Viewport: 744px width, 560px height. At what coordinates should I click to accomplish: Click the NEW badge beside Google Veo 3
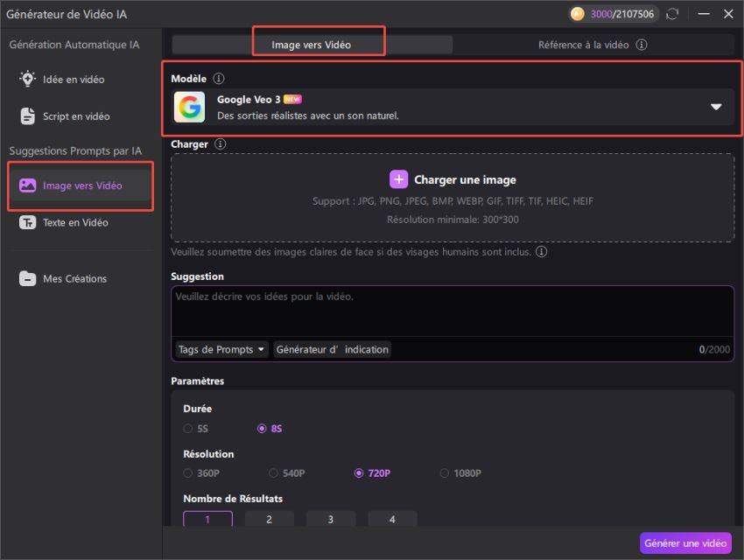(x=292, y=99)
